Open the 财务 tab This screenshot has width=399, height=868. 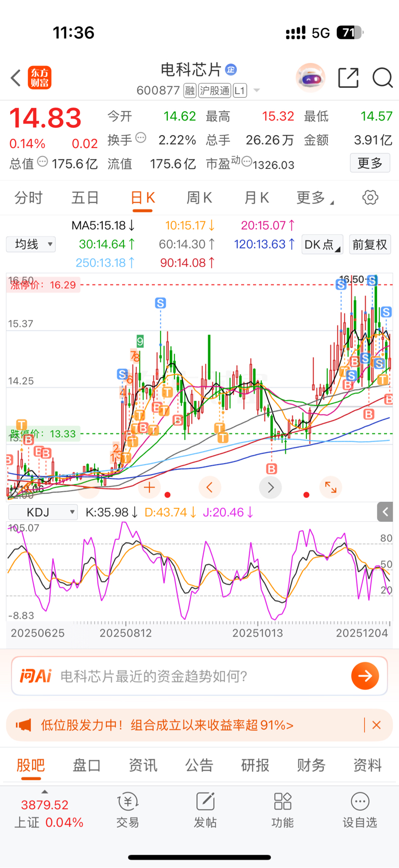pyautogui.click(x=311, y=765)
